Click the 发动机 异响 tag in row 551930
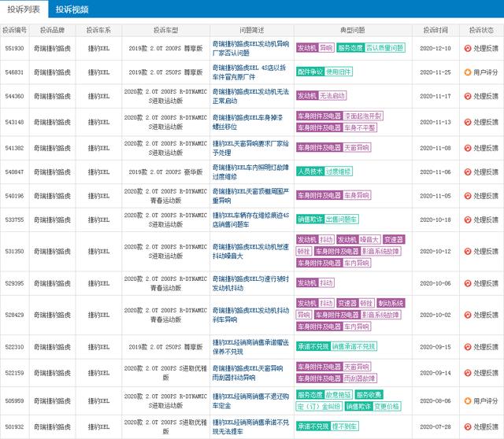Viewport: 504px width, 439px height. click(315, 48)
